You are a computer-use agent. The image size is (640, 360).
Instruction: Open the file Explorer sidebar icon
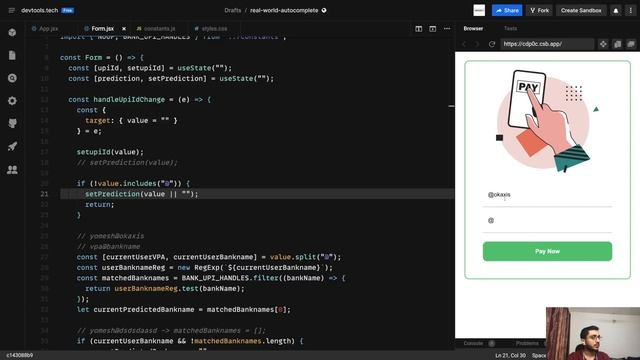click(12, 55)
